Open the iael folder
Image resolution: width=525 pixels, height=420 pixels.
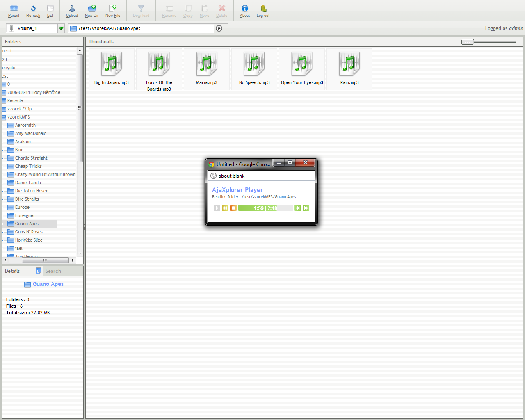19,248
